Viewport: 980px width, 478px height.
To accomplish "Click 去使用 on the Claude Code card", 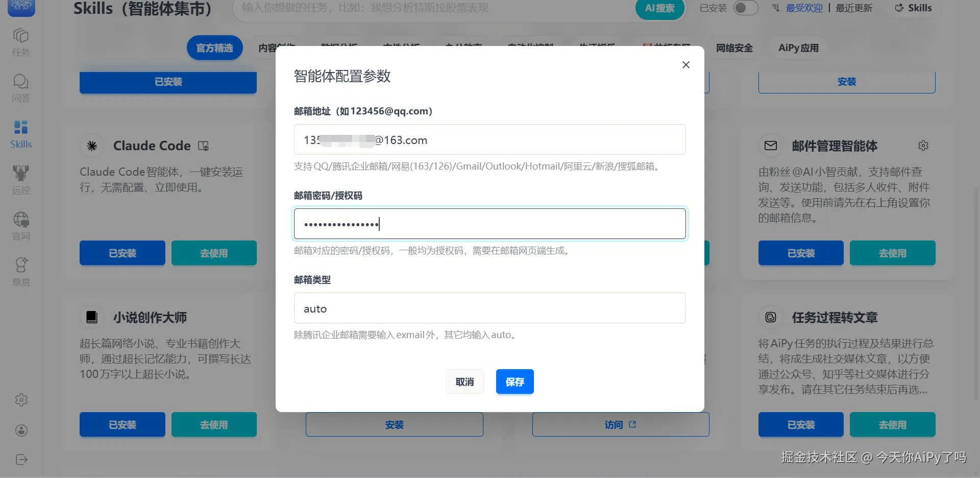I will point(214,253).
